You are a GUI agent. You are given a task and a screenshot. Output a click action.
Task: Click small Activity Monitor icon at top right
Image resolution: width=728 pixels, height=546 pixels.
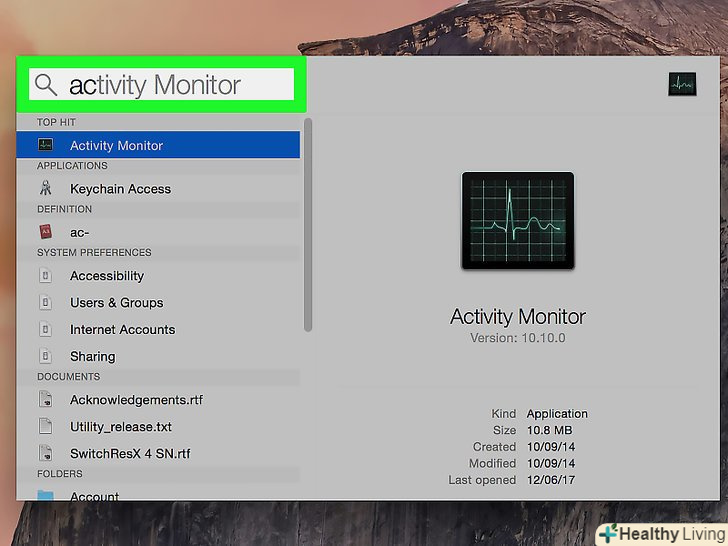tap(682, 84)
